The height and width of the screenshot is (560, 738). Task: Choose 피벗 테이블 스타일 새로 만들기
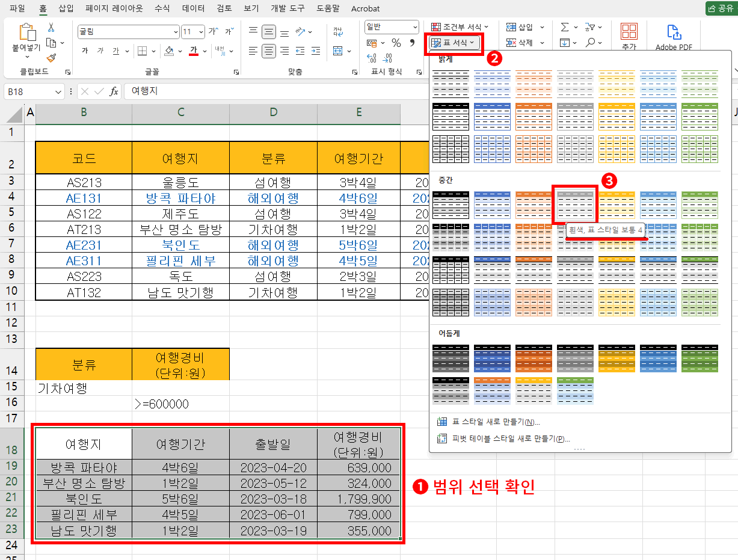(503, 439)
